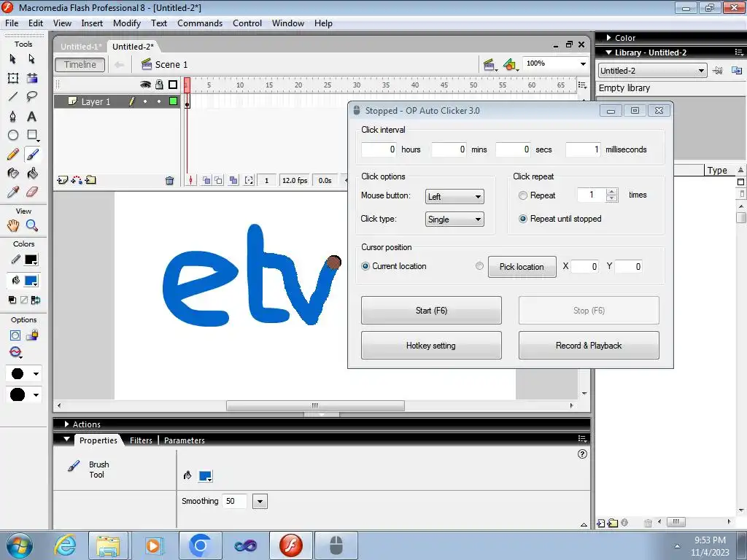The width and height of the screenshot is (747, 560).
Task: Select the Subselection tool
Action: (x=32, y=58)
